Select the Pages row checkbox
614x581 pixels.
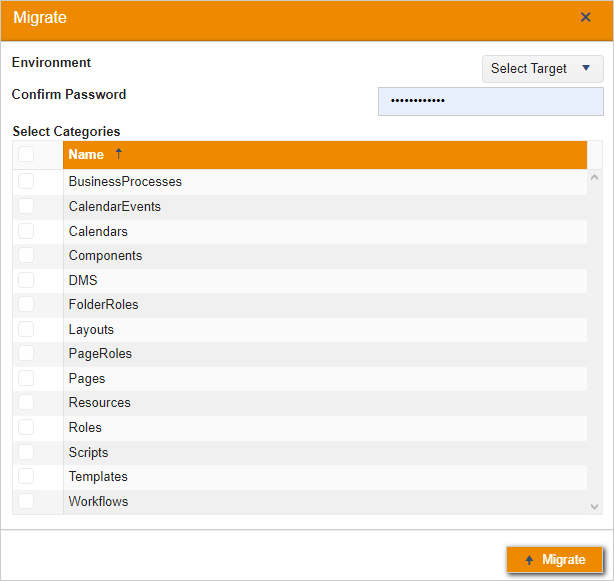pos(26,378)
